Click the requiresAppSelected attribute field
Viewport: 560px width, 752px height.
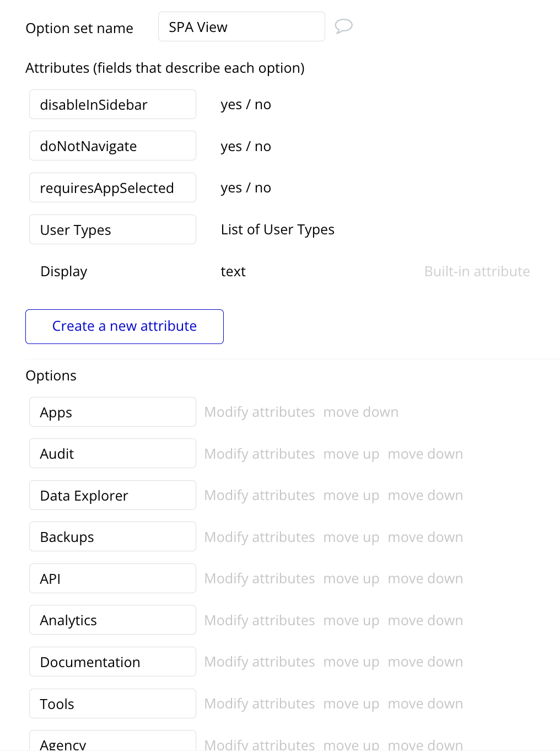click(112, 188)
